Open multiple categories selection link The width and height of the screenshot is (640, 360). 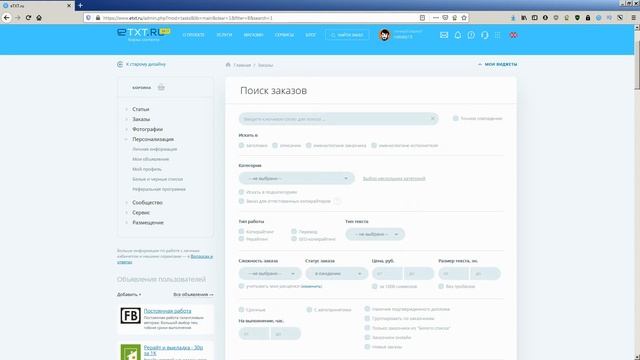(394, 179)
